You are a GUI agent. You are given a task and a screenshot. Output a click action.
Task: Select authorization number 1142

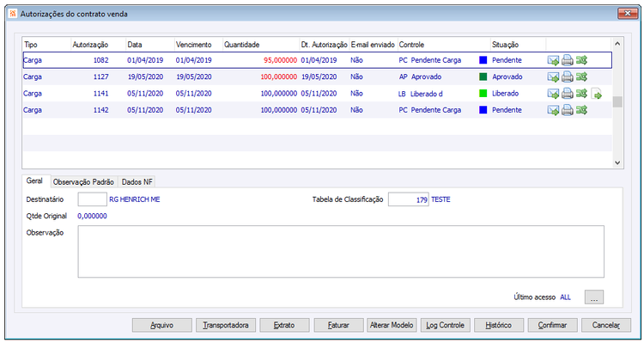click(x=101, y=110)
